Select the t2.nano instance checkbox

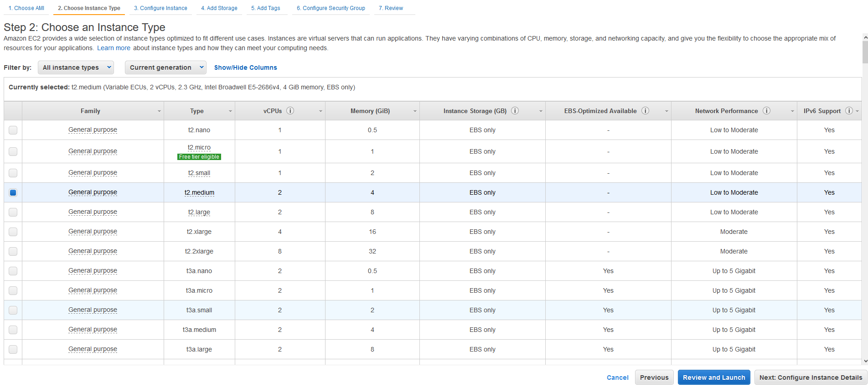[13, 130]
